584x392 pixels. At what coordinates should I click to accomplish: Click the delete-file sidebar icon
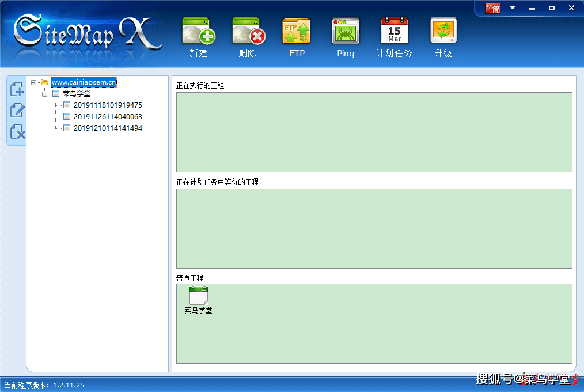pos(17,132)
